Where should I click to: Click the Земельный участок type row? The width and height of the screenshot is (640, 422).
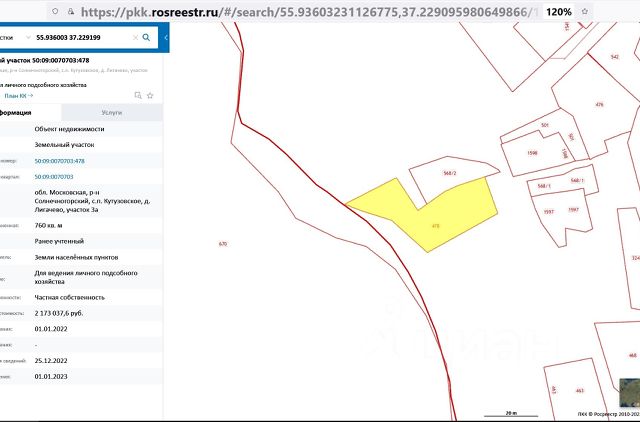(x=82, y=144)
